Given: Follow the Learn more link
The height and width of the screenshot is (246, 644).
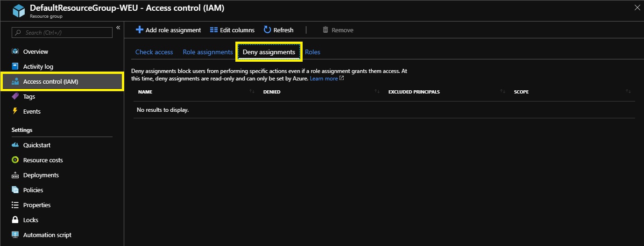Looking at the screenshot, I should pos(324,79).
